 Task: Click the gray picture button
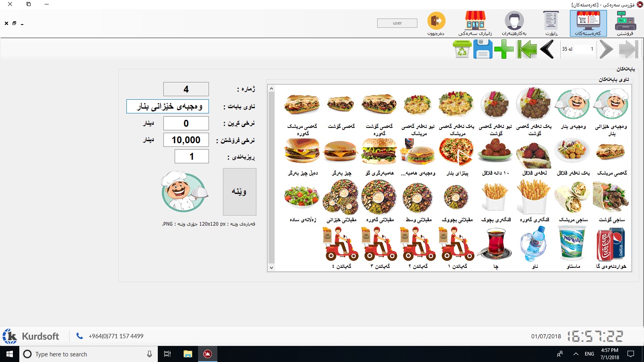(x=239, y=191)
